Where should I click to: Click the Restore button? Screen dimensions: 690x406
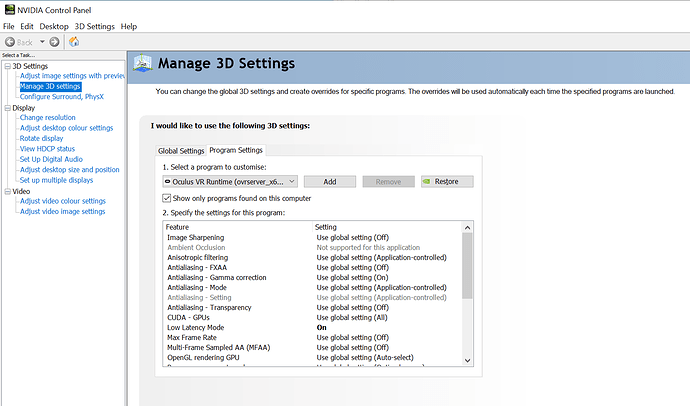click(x=446, y=182)
